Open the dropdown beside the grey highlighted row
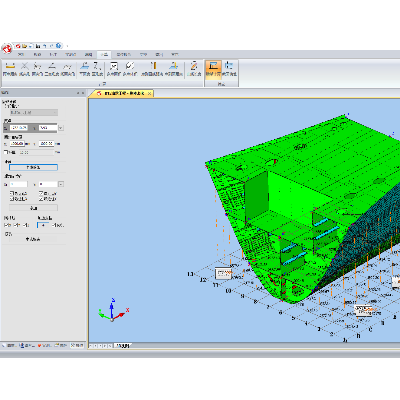 (x=61, y=128)
